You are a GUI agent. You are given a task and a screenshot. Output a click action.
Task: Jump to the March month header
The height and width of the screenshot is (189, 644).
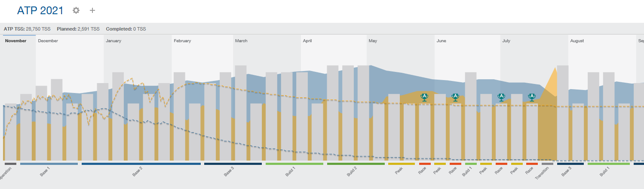241,41
